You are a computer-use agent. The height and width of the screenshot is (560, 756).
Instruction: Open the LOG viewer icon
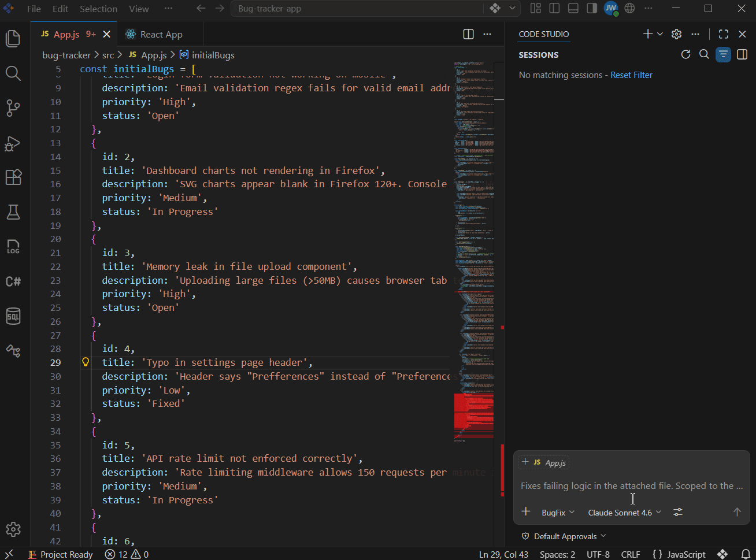point(13,247)
